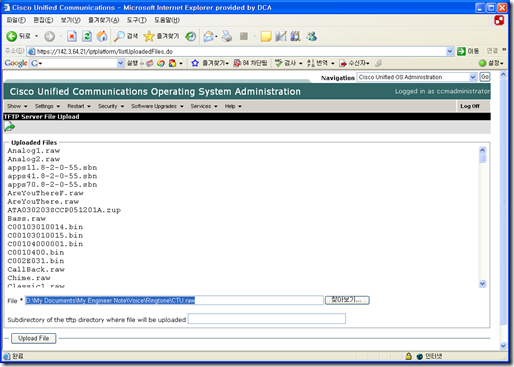Open the IE Tools menu

coord(136,20)
